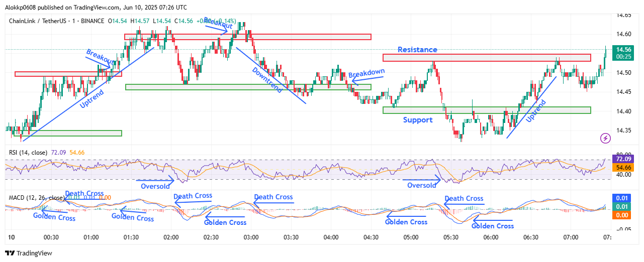Click the purple lightning bolt icon
The height and width of the screenshot is (262, 644).
[x=606, y=138]
